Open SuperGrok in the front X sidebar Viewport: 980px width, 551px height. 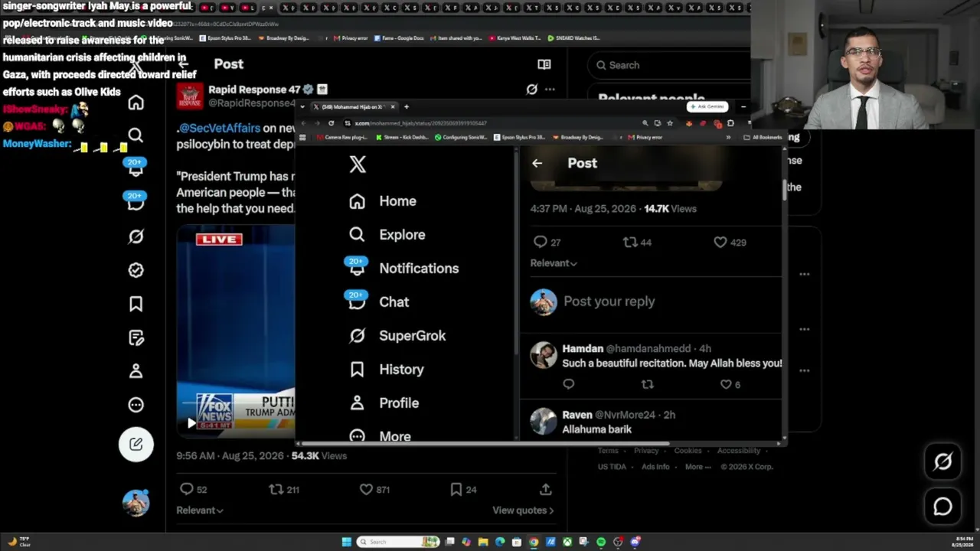click(397, 335)
